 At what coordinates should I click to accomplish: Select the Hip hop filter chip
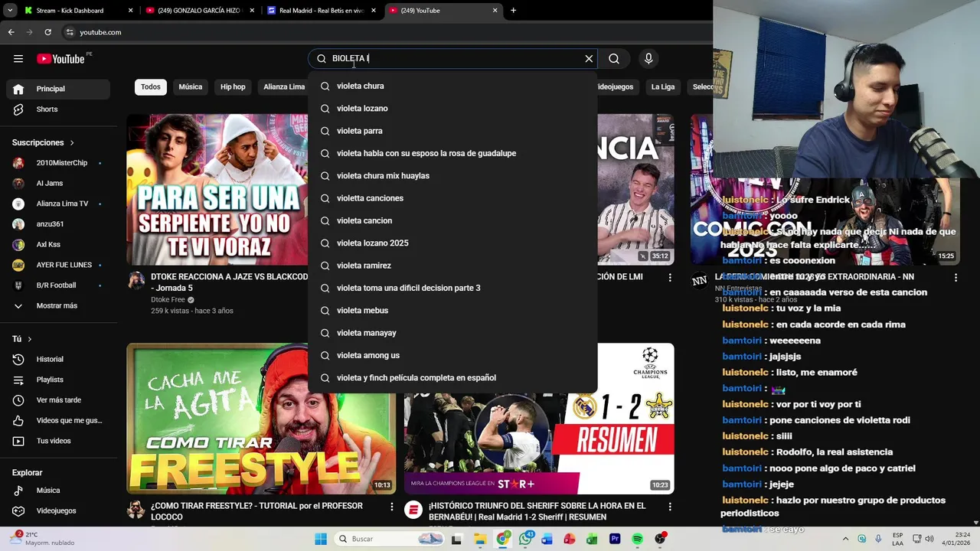tap(233, 87)
